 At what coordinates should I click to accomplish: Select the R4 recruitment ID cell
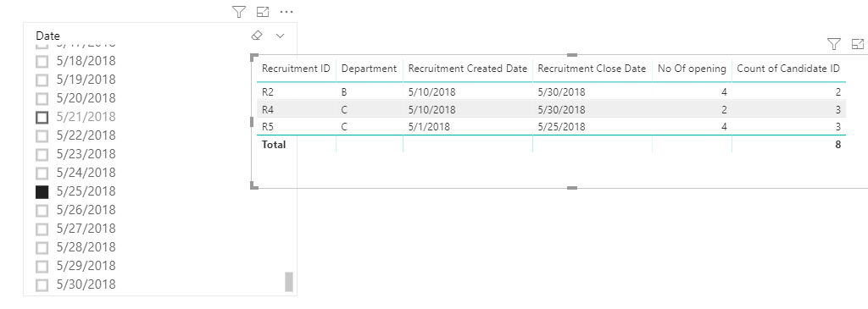click(x=268, y=109)
